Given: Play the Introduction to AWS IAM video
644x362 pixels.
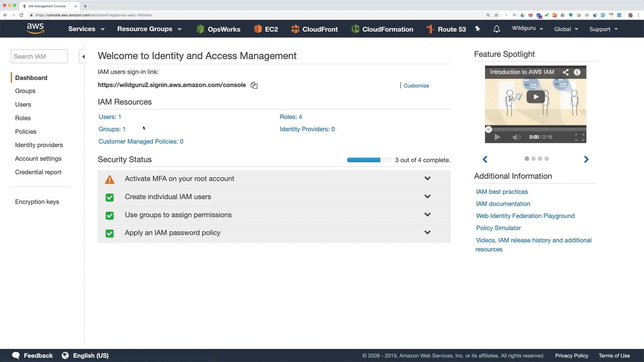Looking at the screenshot, I should click(536, 97).
